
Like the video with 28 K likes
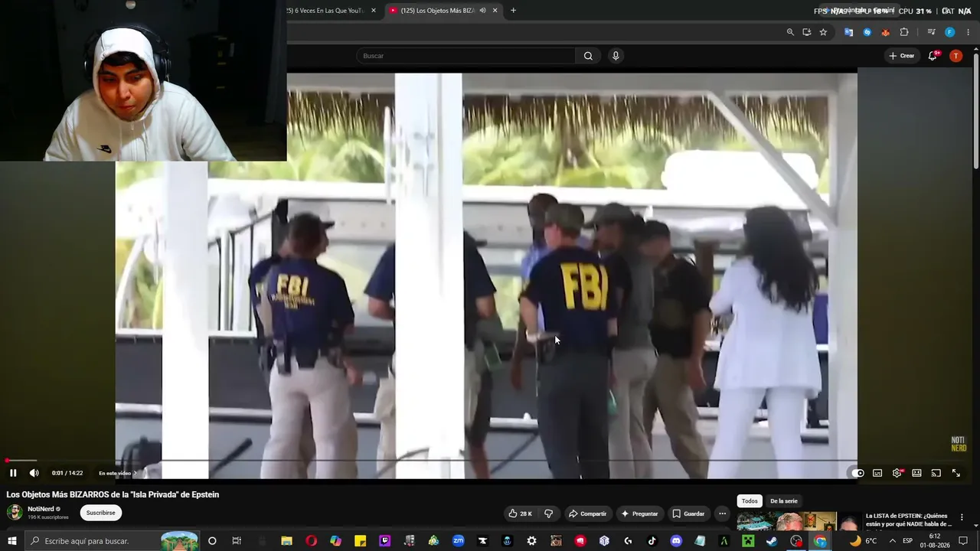click(x=521, y=514)
